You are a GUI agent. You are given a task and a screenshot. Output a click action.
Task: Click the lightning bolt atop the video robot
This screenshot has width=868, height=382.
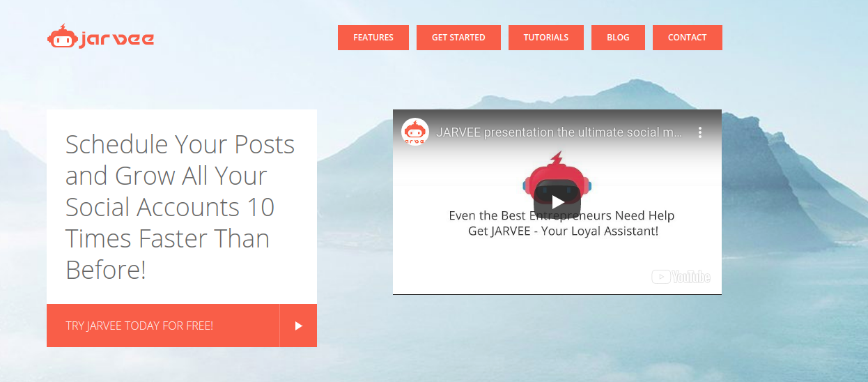coord(556,159)
